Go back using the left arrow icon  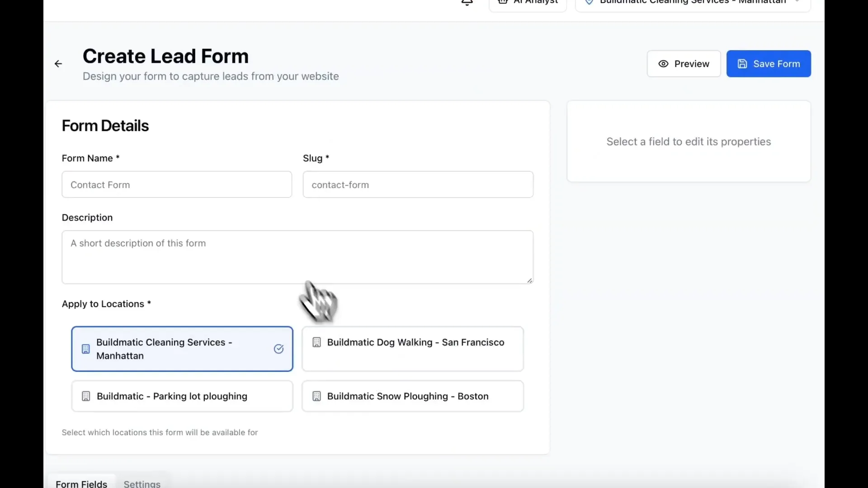(x=58, y=64)
